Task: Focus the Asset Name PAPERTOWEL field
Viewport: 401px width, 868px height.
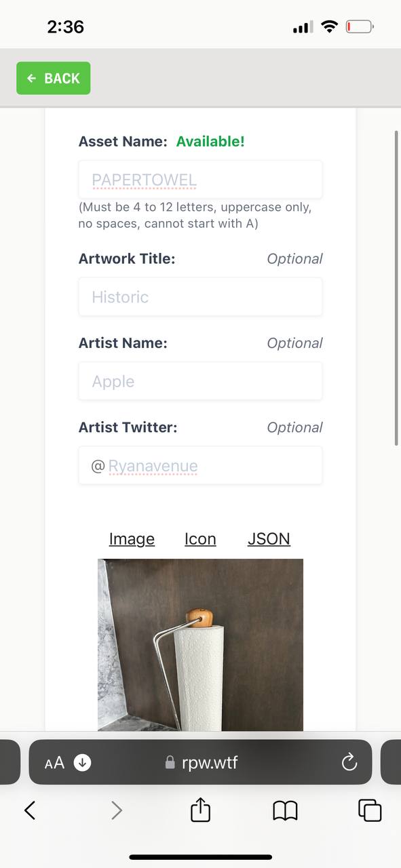Action: click(x=200, y=180)
